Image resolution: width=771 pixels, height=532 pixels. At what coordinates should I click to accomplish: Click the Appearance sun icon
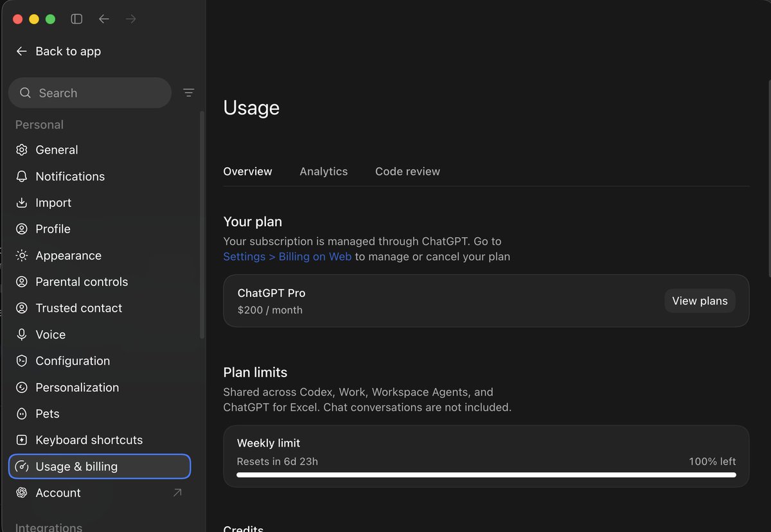pyautogui.click(x=22, y=255)
